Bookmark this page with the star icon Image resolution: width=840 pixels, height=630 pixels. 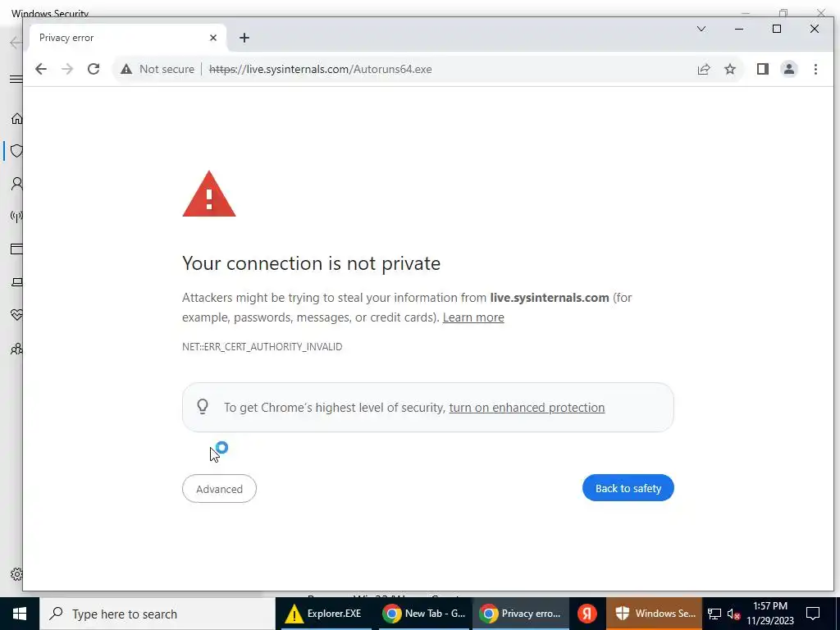(x=729, y=69)
